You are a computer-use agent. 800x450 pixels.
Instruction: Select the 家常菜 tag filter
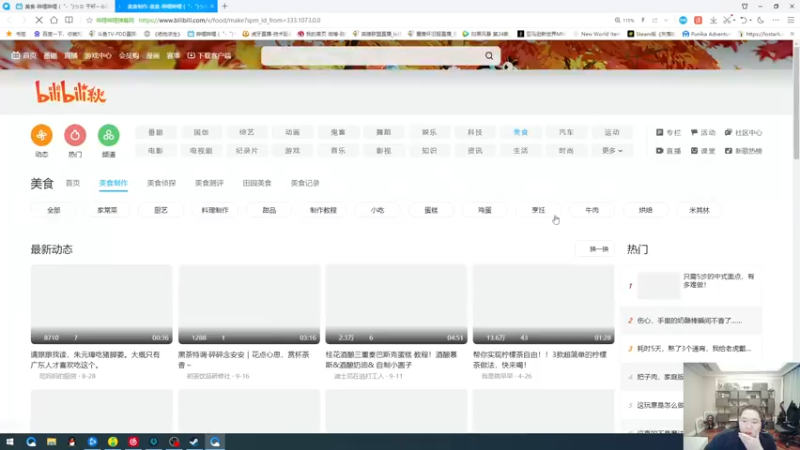tap(107, 210)
